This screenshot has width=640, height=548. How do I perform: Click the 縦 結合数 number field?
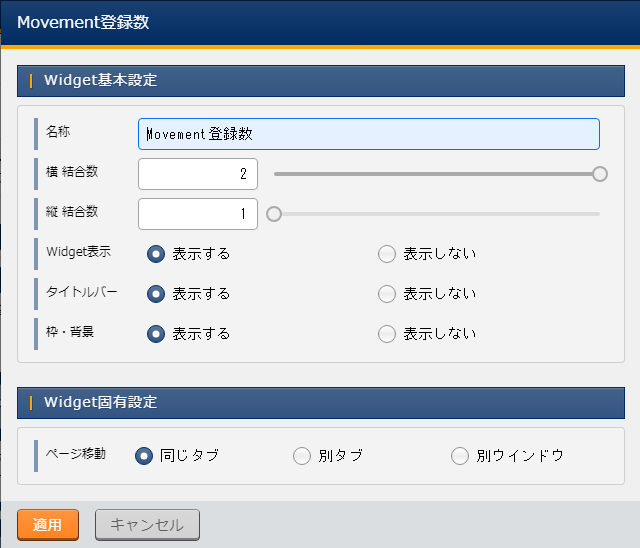pos(198,214)
